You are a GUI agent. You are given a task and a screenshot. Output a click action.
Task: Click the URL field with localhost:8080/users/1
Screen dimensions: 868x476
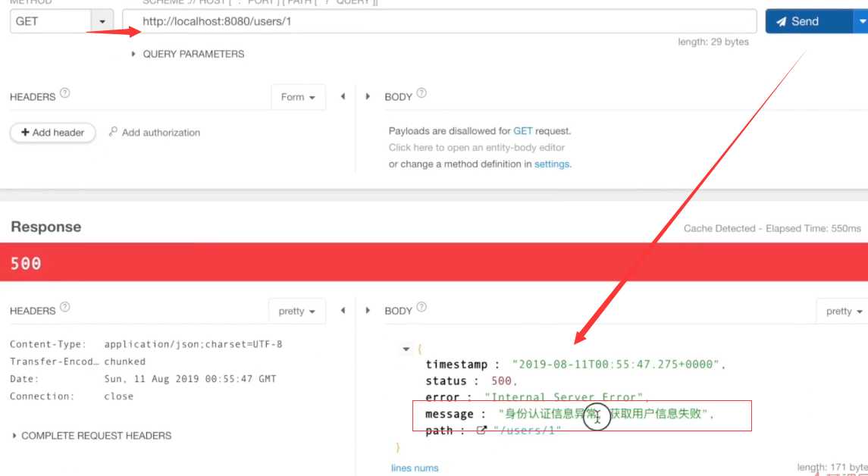(440, 21)
